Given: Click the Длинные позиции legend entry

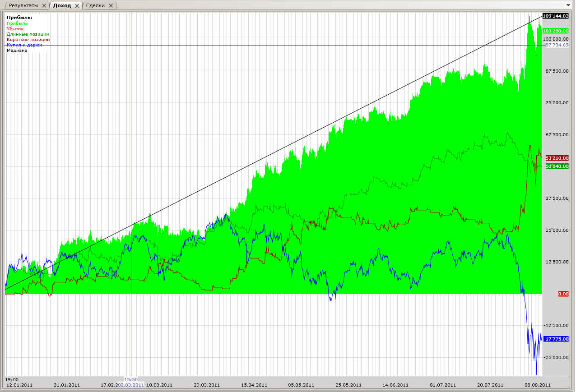Looking at the screenshot, I should pyautogui.click(x=28, y=34).
